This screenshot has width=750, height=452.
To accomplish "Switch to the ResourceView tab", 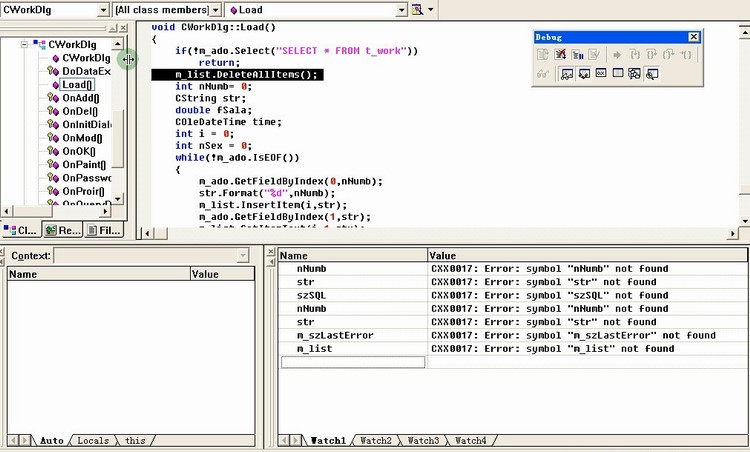I will pos(63,230).
